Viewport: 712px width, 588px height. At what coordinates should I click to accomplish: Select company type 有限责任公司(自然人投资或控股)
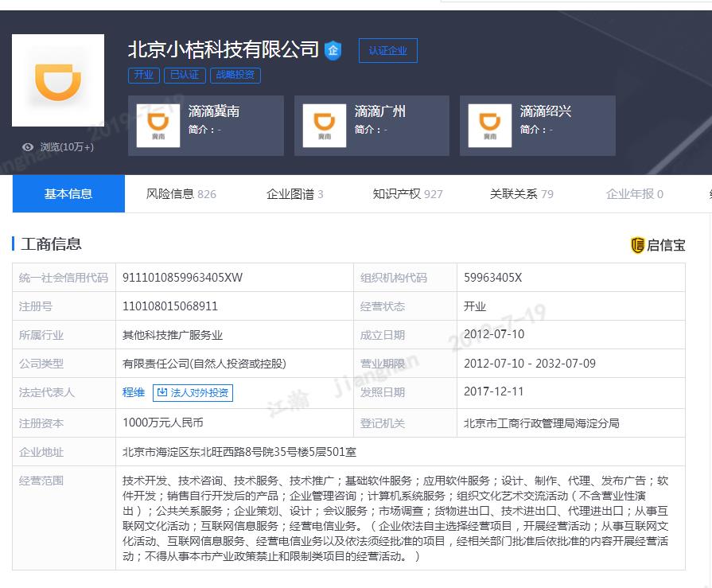pos(204,364)
